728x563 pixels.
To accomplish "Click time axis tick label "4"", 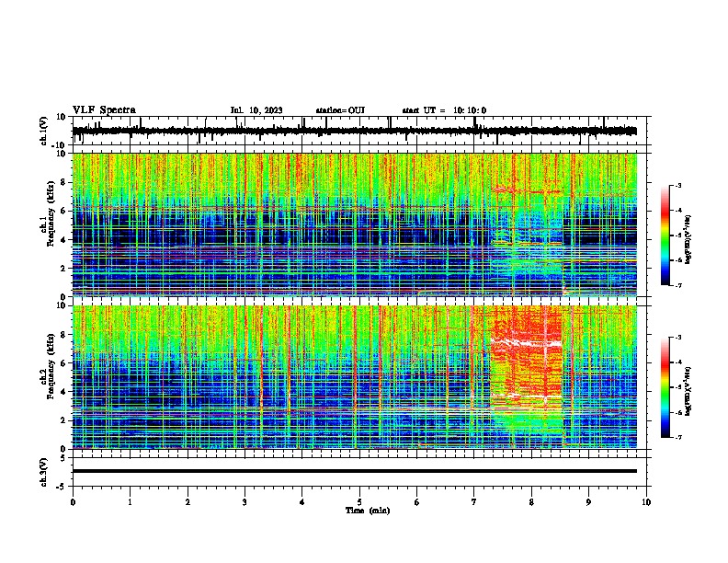I will (x=302, y=502).
